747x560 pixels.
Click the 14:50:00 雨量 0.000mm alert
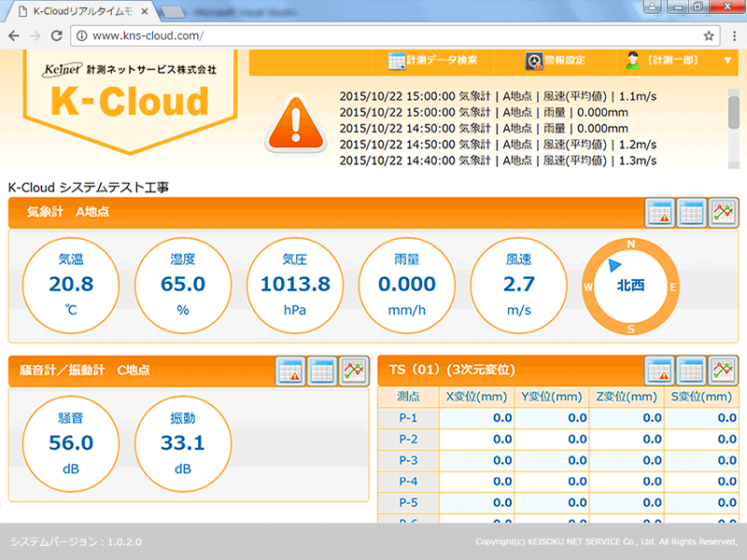pyautogui.click(x=484, y=129)
